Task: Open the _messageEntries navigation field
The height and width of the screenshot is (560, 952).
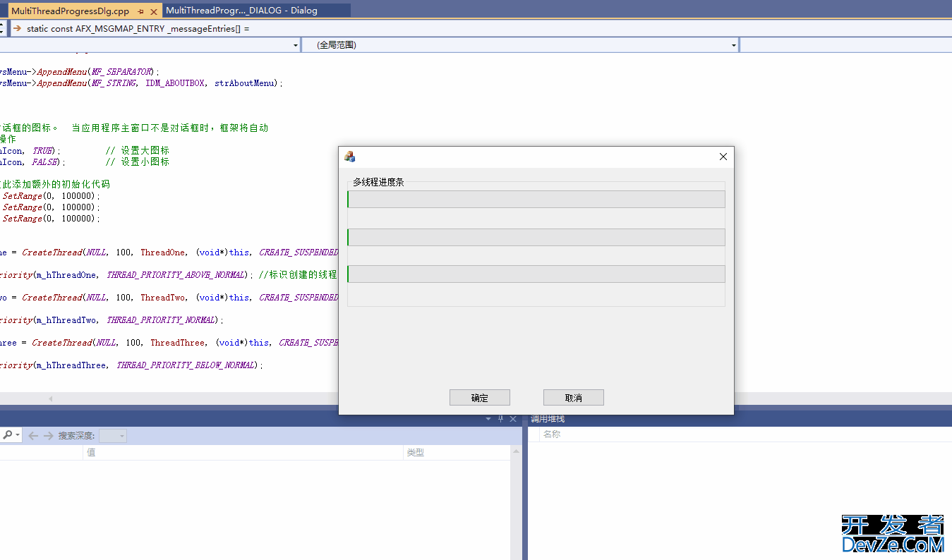Action: tap(482, 29)
